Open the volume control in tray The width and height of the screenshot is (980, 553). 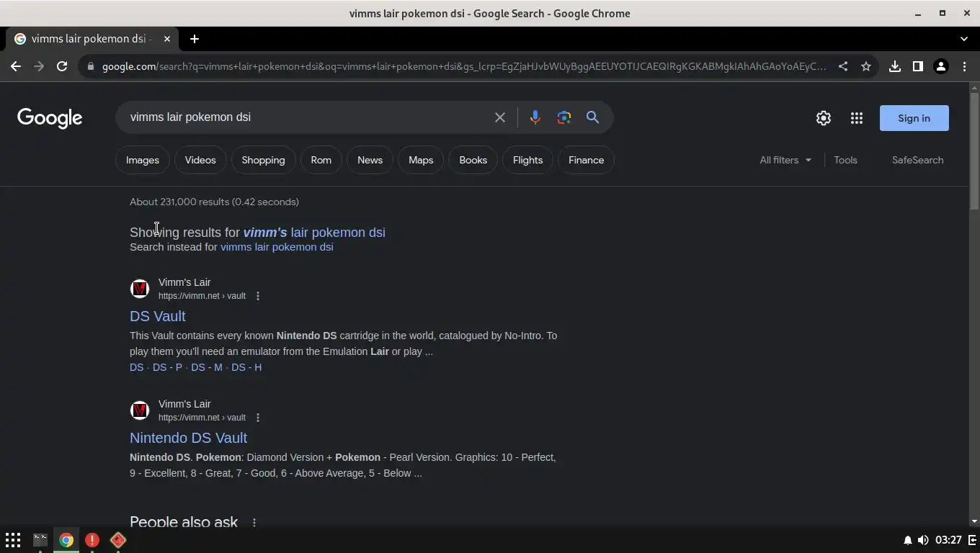point(923,540)
